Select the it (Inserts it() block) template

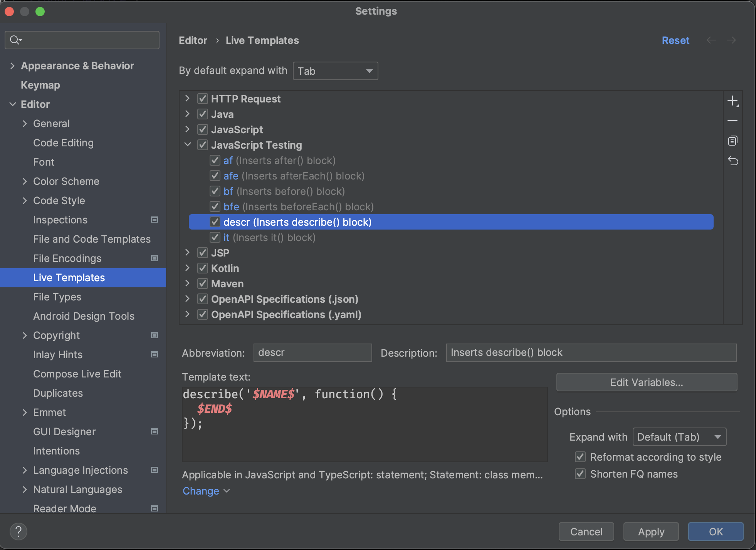[269, 238]
